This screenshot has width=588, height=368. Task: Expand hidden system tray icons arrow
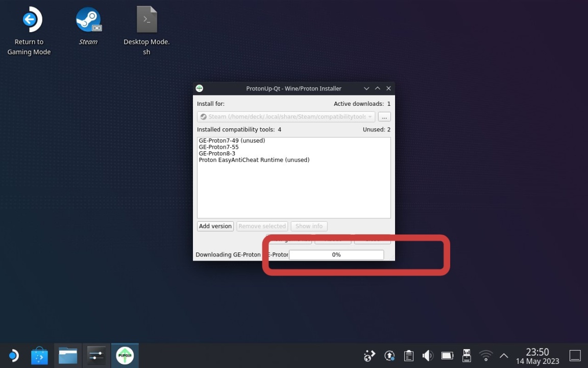(504, 356)
